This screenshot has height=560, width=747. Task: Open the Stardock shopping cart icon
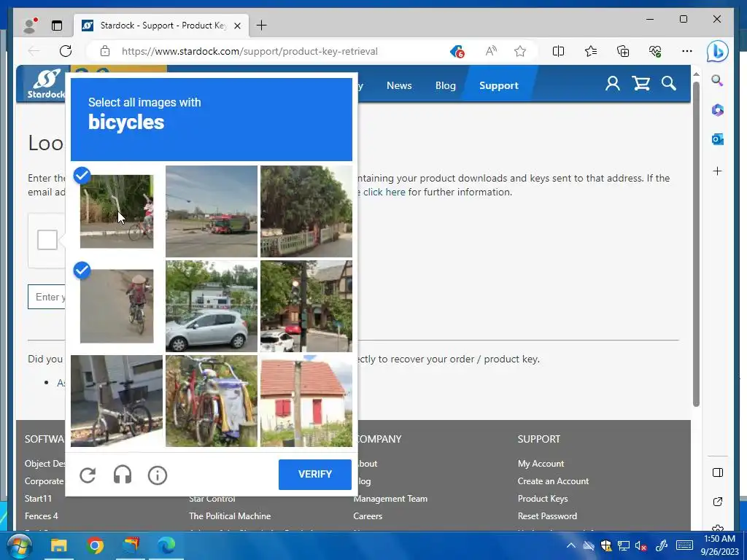point(641,84)
